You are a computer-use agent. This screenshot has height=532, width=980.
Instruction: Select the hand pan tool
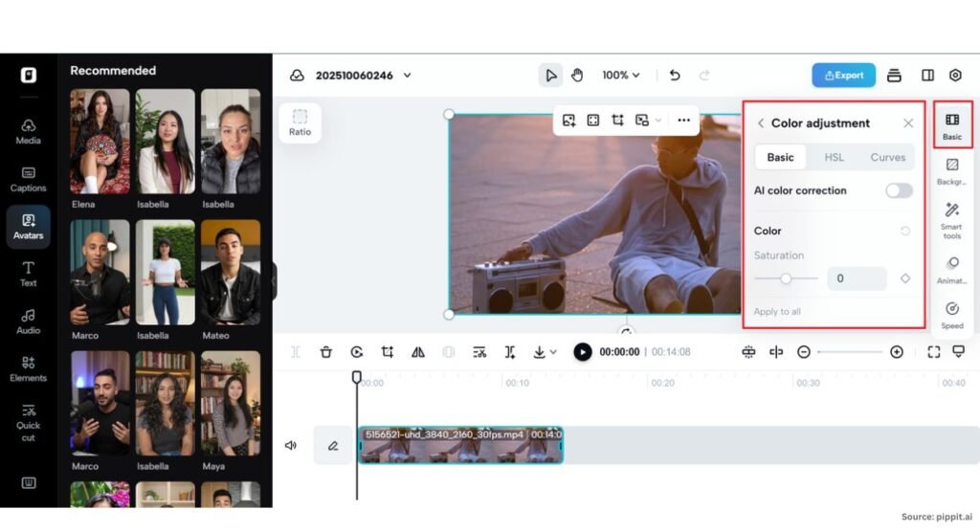click(577, 75)
